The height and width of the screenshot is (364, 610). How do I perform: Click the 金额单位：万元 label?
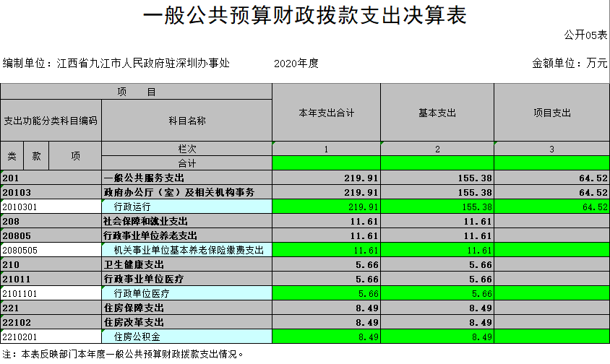click(x=570, y=64)
